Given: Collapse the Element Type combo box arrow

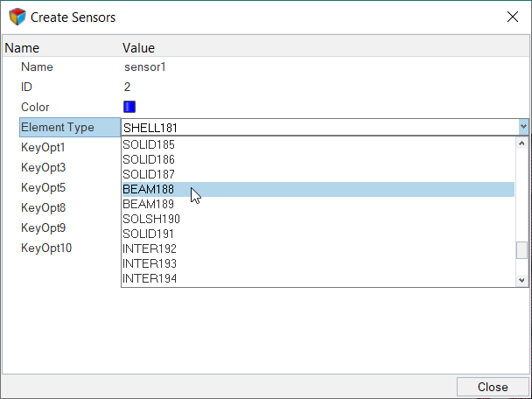Looking at the screenshot, I should point(523,127).
